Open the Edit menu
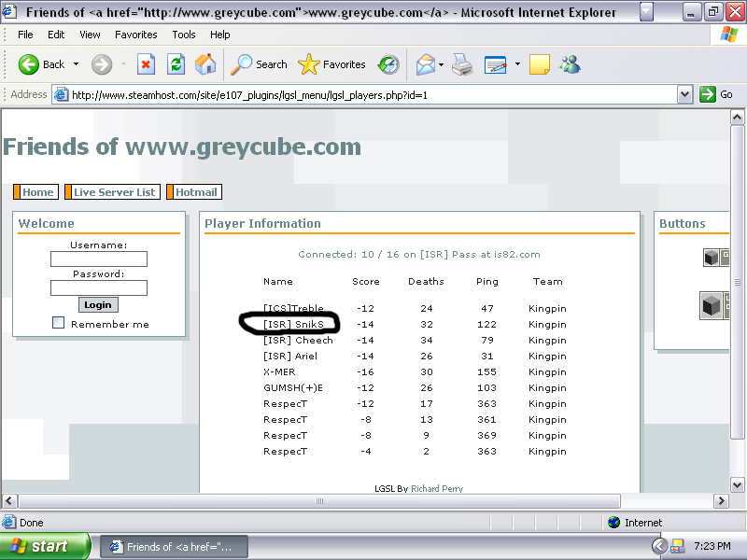Viewport: 747px width, 560px height. (x=56, y=35)
